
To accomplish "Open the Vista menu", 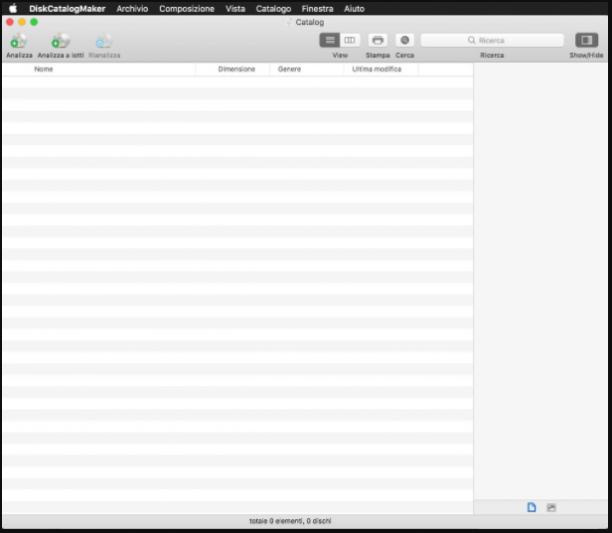I will pos(235,9).
